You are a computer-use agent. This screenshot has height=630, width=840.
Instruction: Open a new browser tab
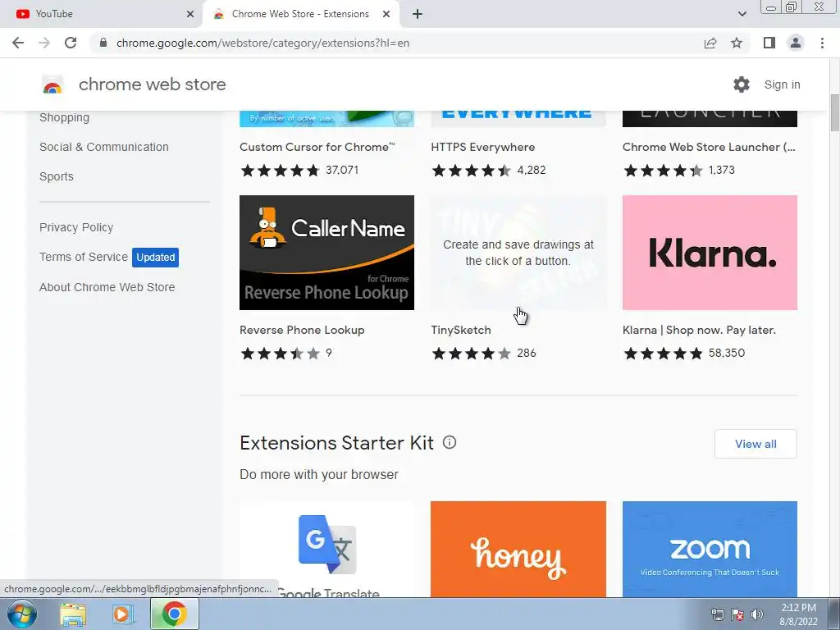418,14
